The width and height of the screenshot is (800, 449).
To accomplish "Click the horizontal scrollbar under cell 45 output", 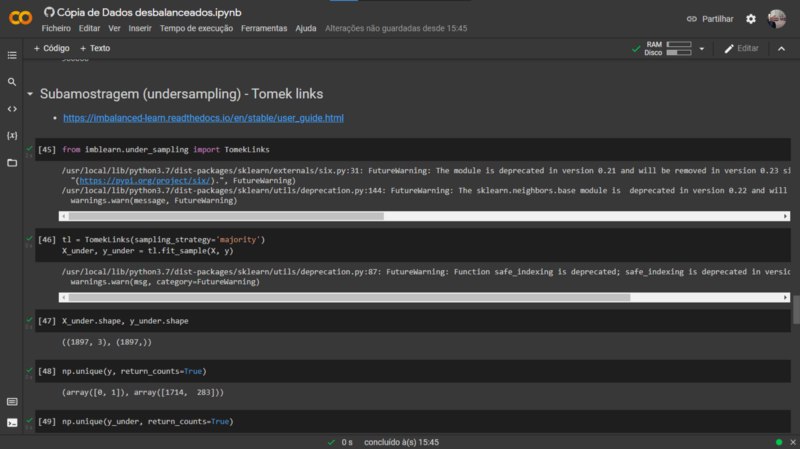I will click(x=424, y=216).
